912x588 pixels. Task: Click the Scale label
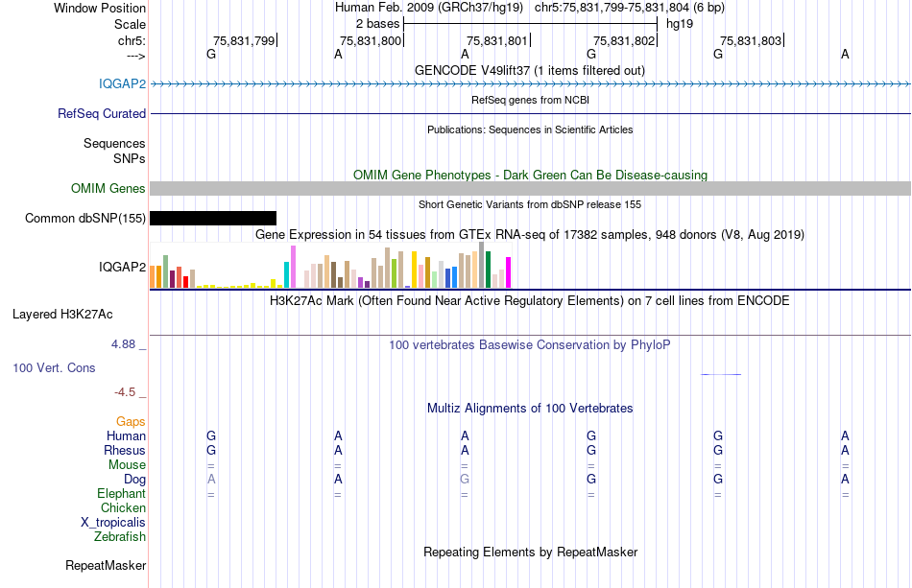130,24
